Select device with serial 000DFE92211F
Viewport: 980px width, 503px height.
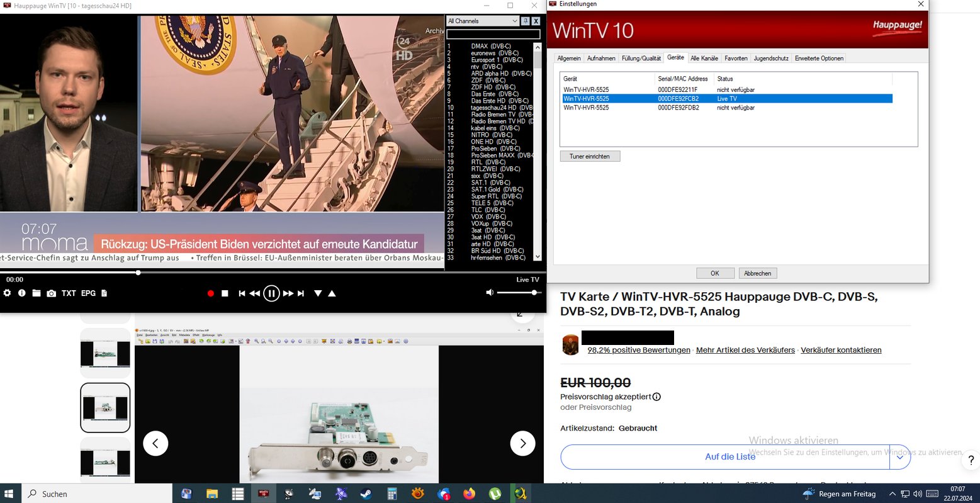[x=727, y=90]
